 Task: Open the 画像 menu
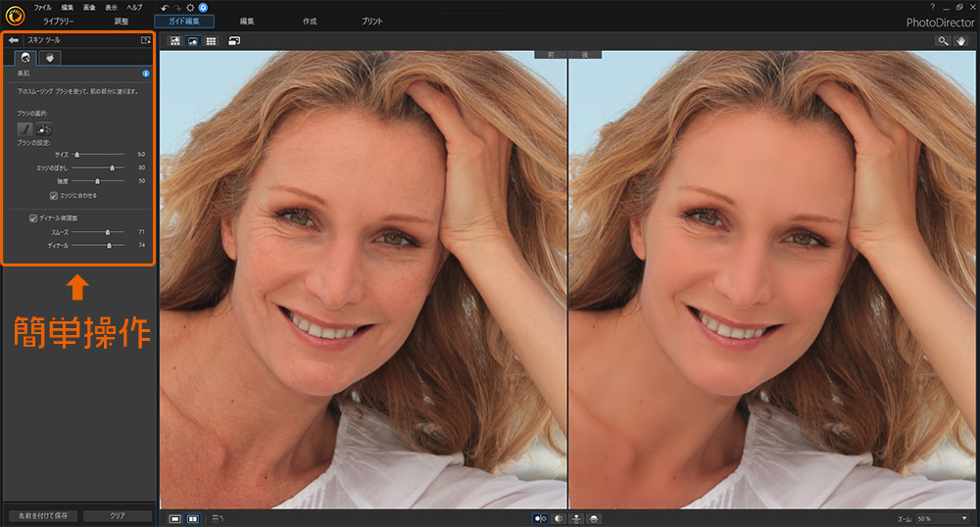(x=89, y=8)
